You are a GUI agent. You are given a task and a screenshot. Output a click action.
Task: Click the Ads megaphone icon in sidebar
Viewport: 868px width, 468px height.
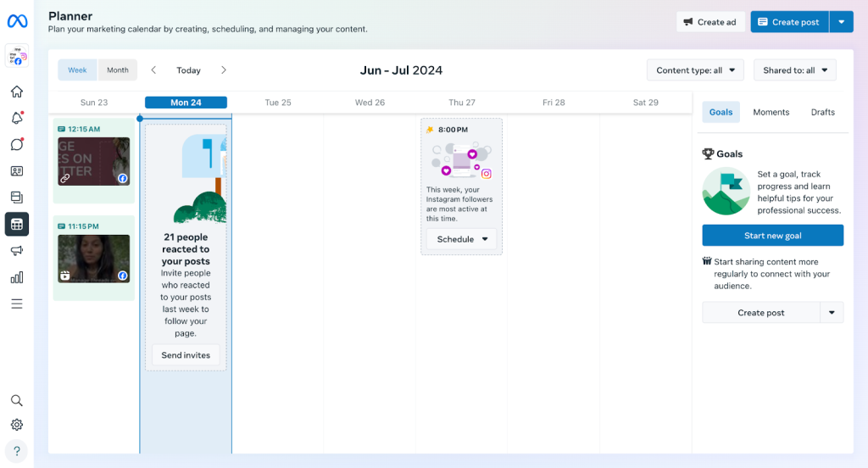tap(17, 251)
